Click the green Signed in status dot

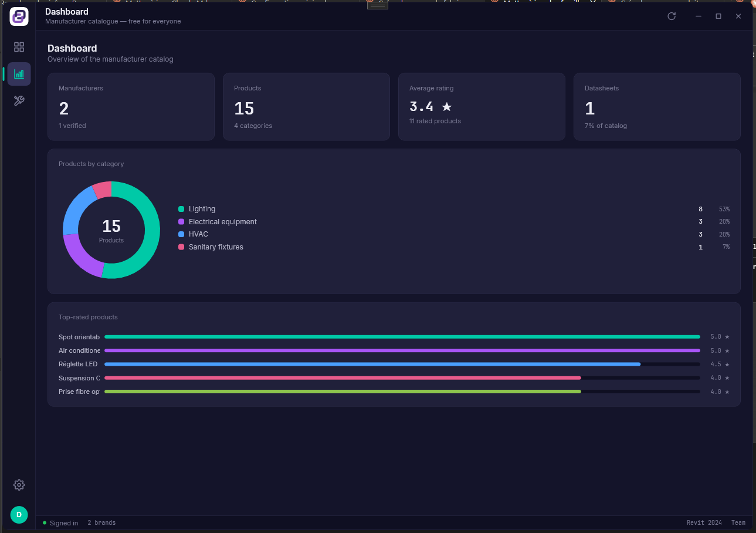(45, 522)
